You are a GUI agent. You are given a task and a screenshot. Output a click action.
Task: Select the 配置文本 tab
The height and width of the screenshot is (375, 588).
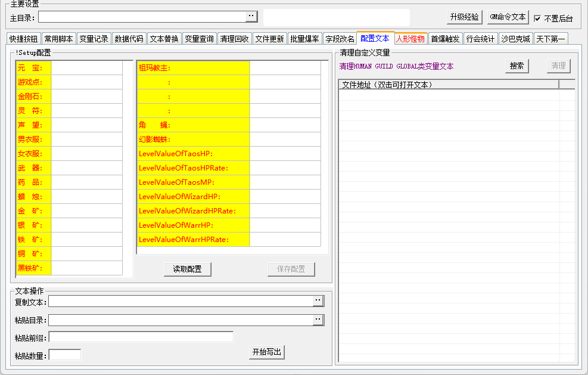coord(375,38)
